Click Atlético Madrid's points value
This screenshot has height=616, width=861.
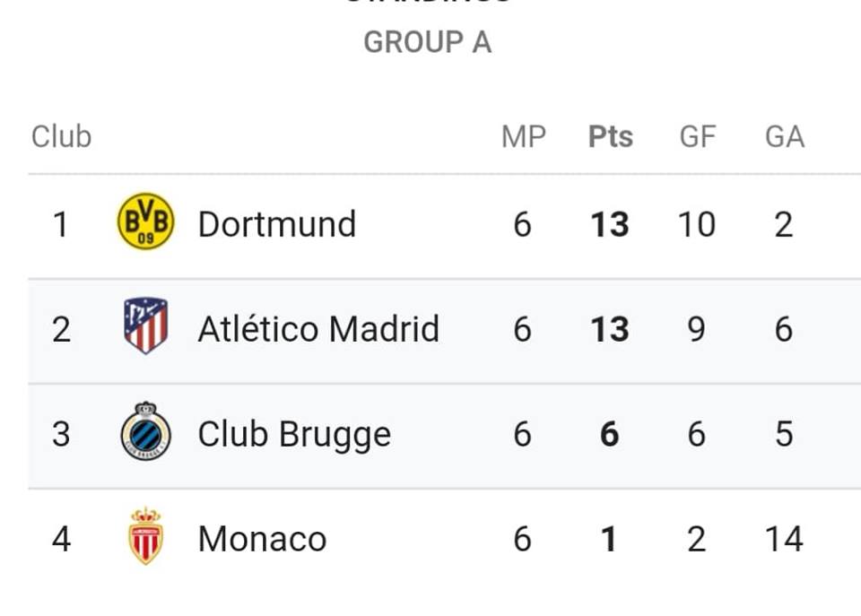pos(610,329)
